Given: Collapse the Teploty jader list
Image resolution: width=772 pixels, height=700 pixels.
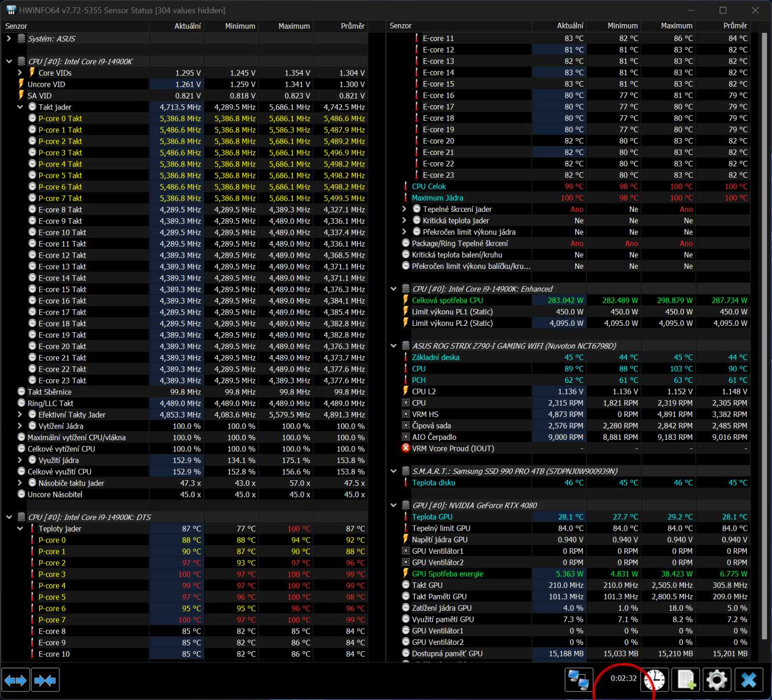Looking at the screenshot, I should coord(20,529).
